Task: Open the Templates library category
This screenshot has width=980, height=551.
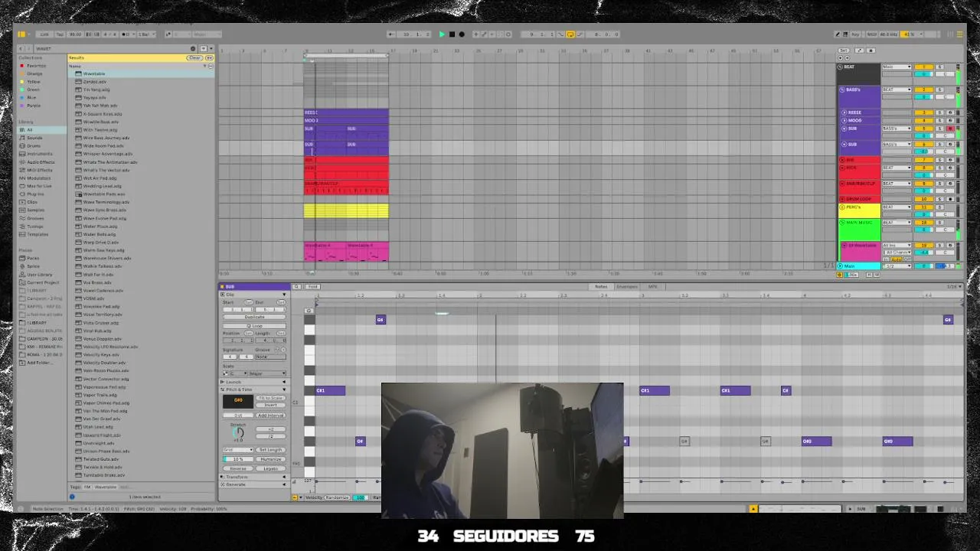Action: coord(38,234)
